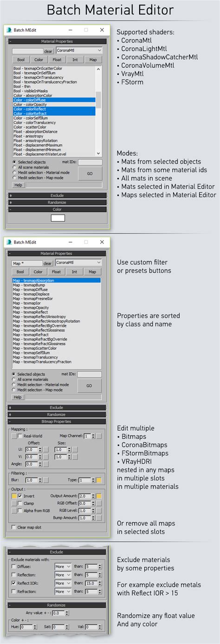Click GO button in window listing Color properties
Screen dimensions: 220x644
(x=89, y=173)
